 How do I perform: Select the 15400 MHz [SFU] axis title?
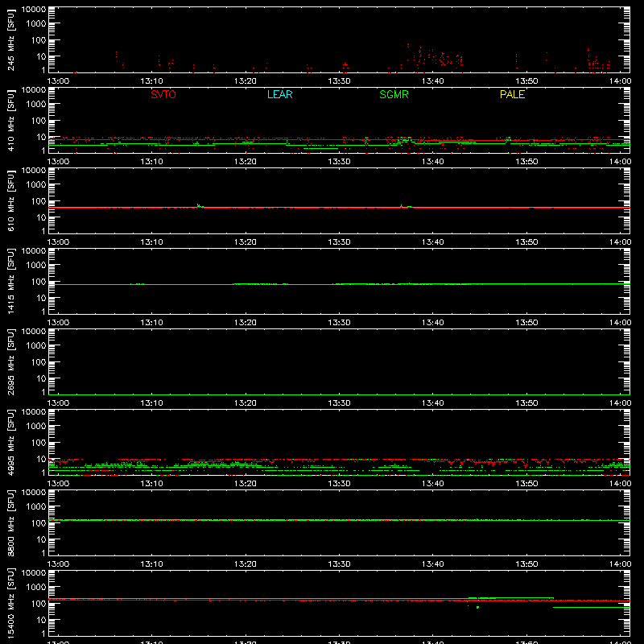pos(10,603)
